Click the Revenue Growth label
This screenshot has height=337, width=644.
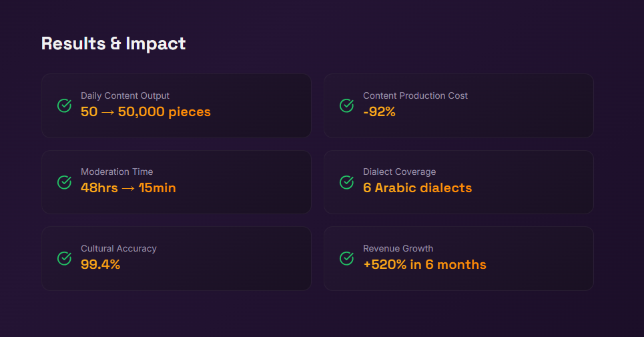pyautogui.click(x=398, y=248)
